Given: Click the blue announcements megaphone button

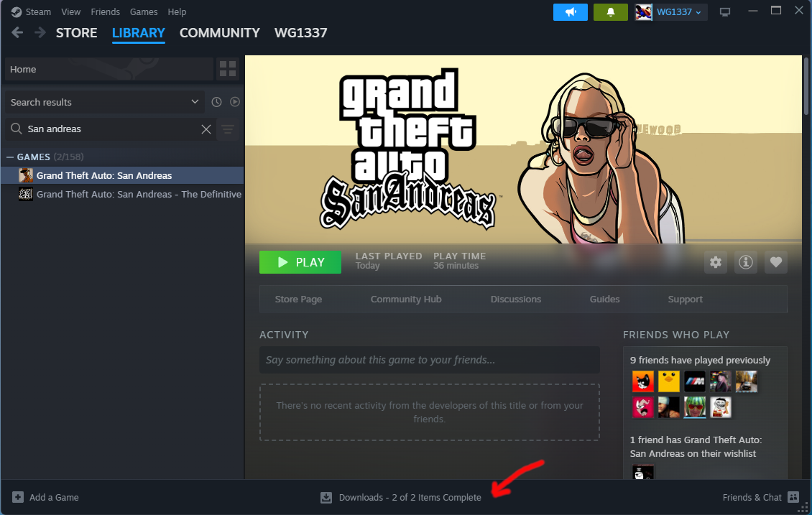Looking at the screenshot, I should tap(570, 12).
